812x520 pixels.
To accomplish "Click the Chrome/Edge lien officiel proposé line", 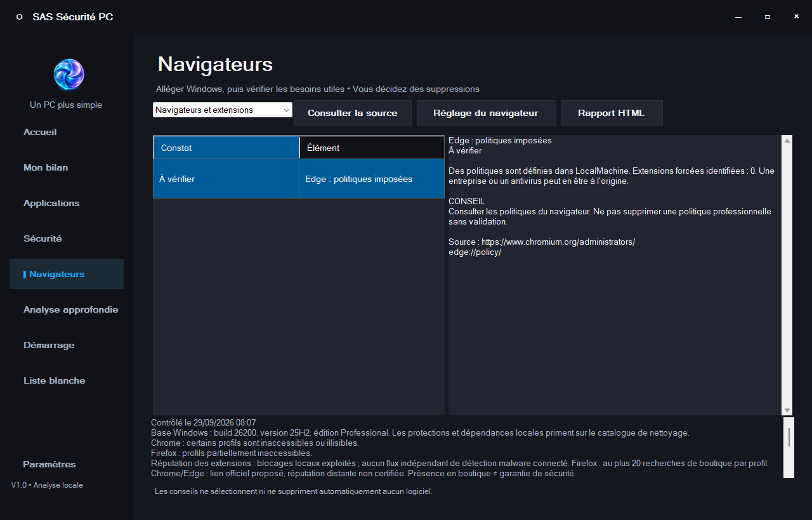I will coord(363,473).
